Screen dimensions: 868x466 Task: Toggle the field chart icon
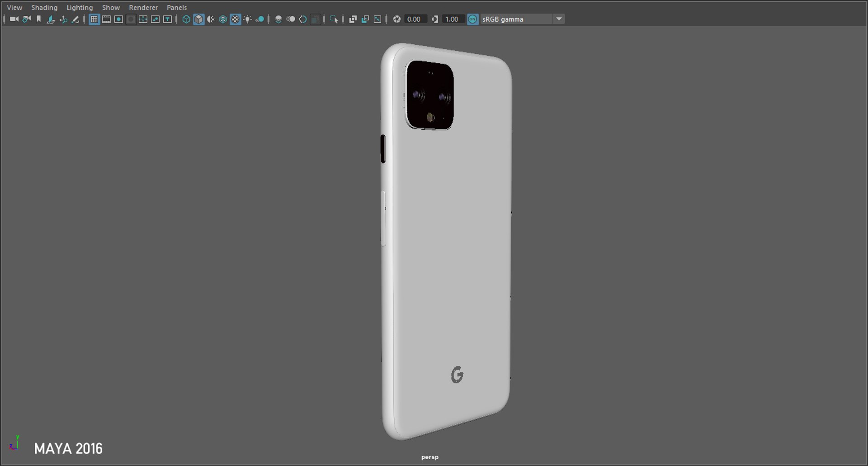coord(143,19)
